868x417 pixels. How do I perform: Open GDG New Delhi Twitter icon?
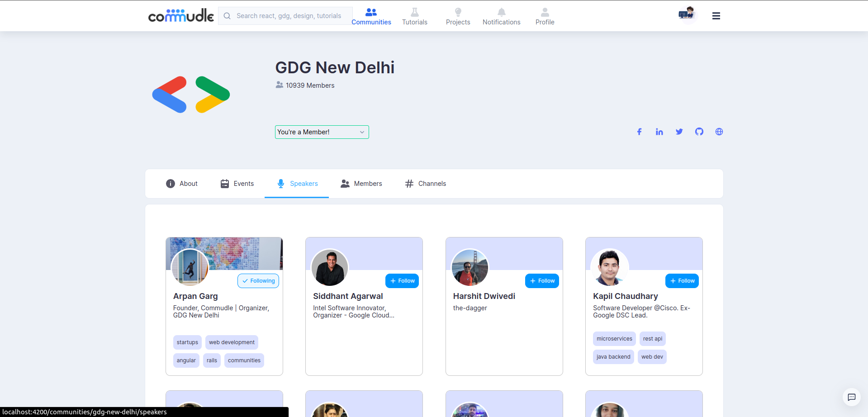[x=679, y=132]
